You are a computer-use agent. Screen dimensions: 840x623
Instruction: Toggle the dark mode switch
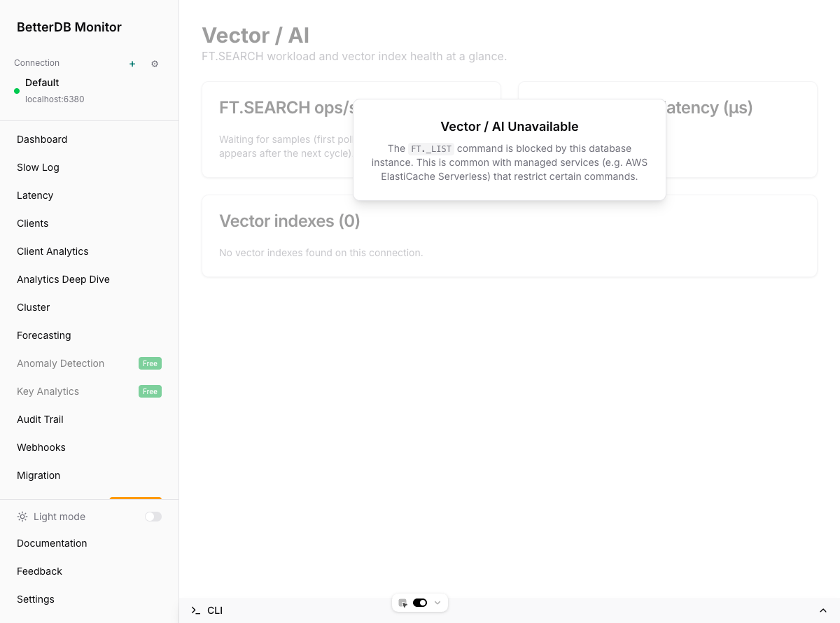[153, 517]
